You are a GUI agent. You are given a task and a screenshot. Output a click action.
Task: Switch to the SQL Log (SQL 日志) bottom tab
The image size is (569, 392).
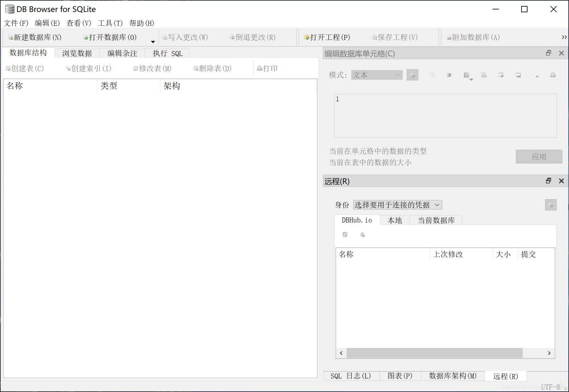351,376
